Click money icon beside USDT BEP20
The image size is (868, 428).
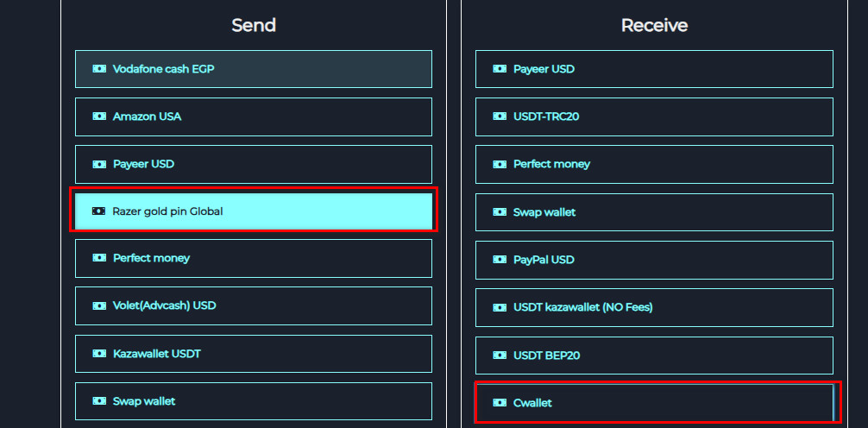tap(500, 355)
